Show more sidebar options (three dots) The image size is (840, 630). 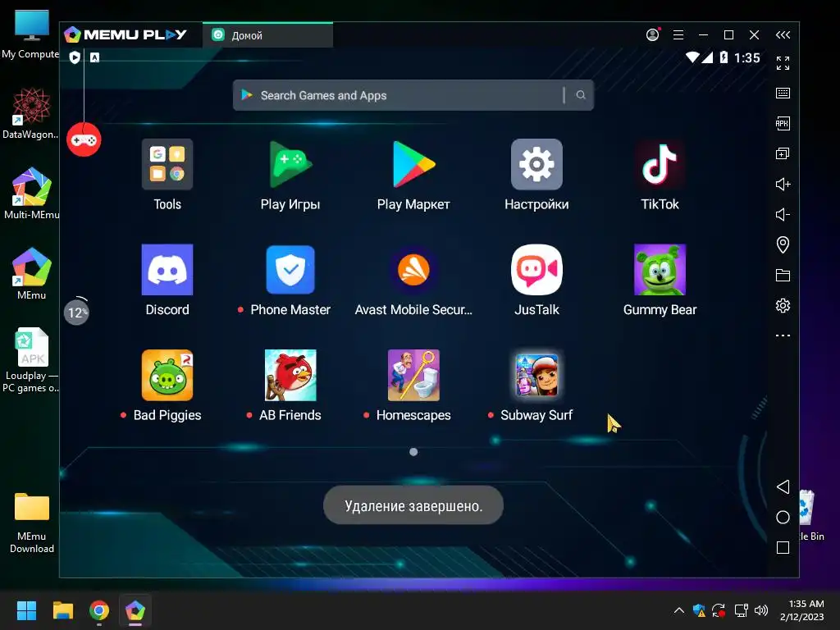tap(783, 336)
